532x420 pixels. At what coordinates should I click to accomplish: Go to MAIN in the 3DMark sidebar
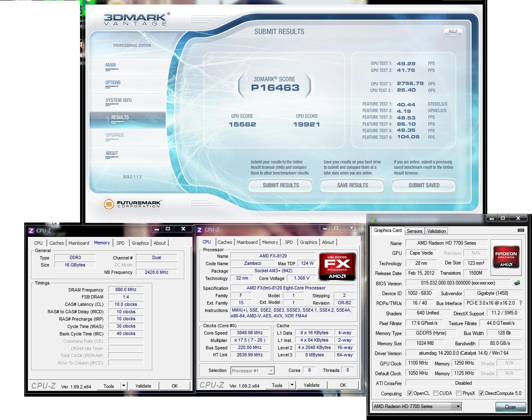coord(110,65)
